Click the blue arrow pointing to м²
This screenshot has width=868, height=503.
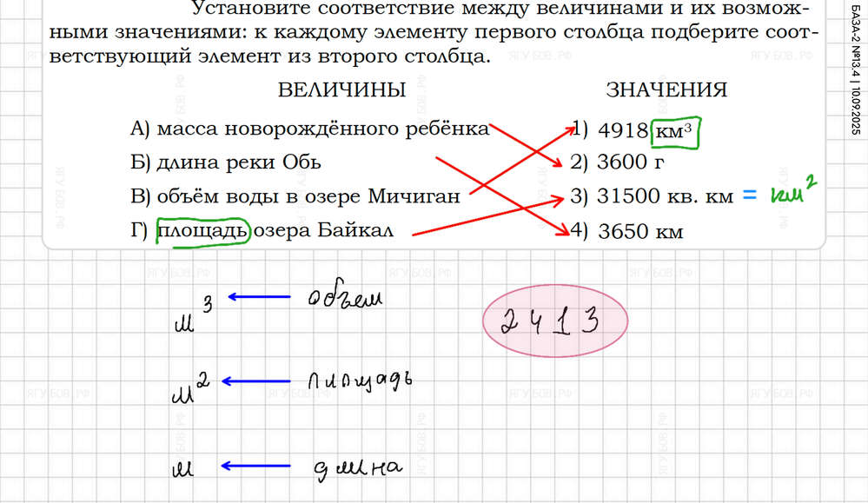(x=256, y=381)
